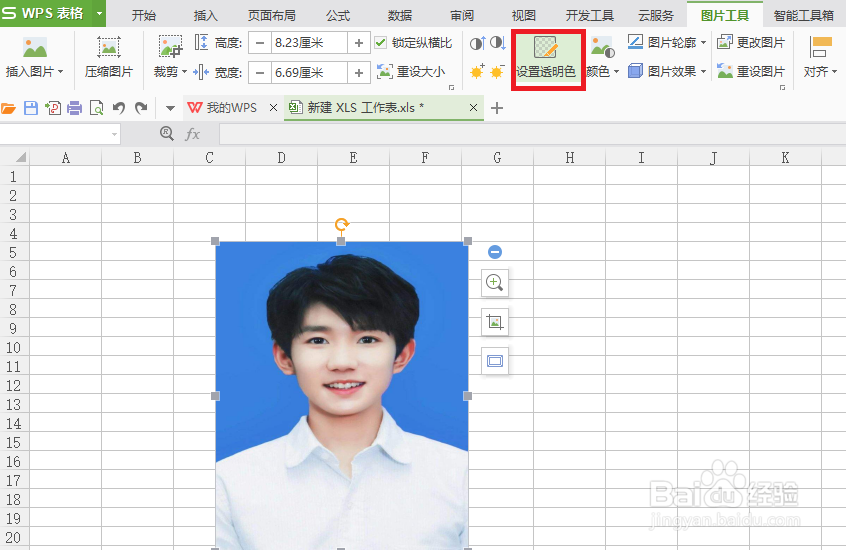Click the height field showing 8.23厘米
Image resolution: width=846 pixels, height=550 pixels.
coord(309,43)
